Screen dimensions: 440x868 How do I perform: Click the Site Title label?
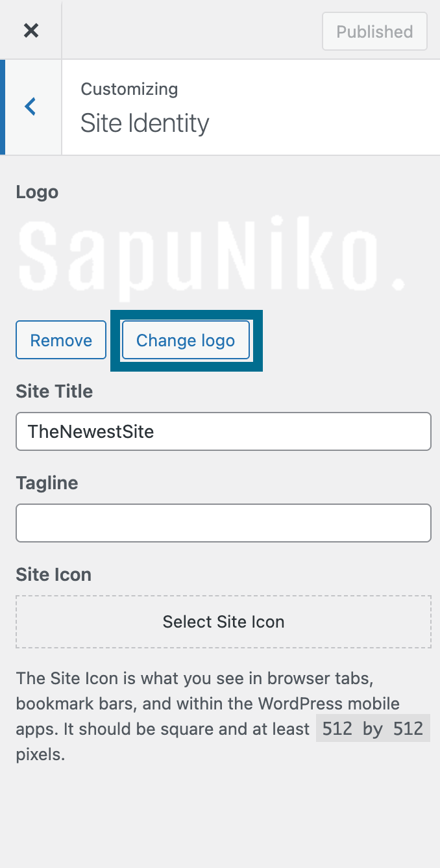55,391
